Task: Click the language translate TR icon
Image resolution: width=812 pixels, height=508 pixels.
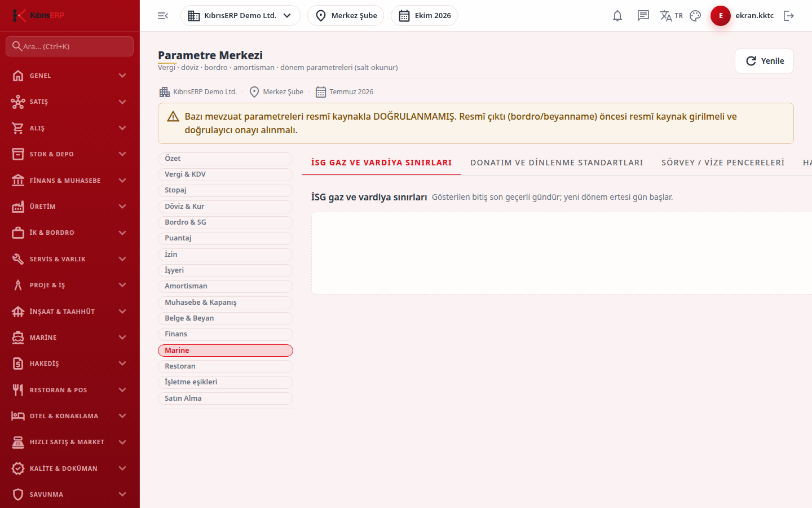Action: coord(671,16)
